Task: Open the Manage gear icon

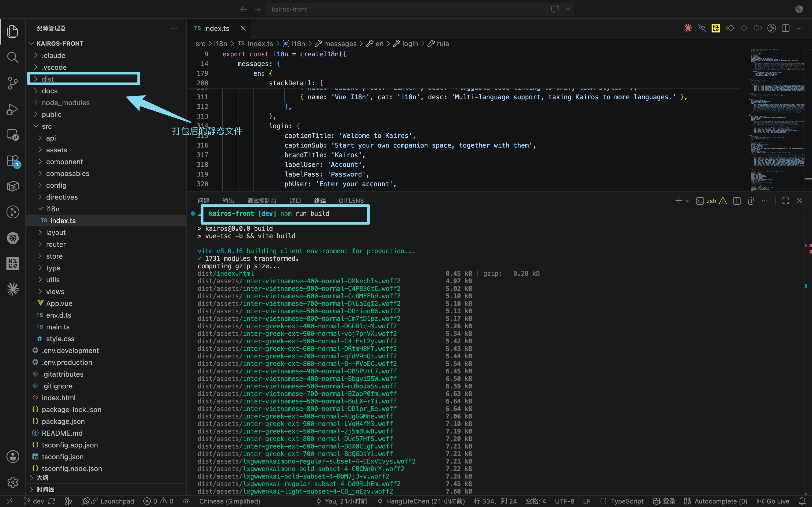Action: click(13, 482)
